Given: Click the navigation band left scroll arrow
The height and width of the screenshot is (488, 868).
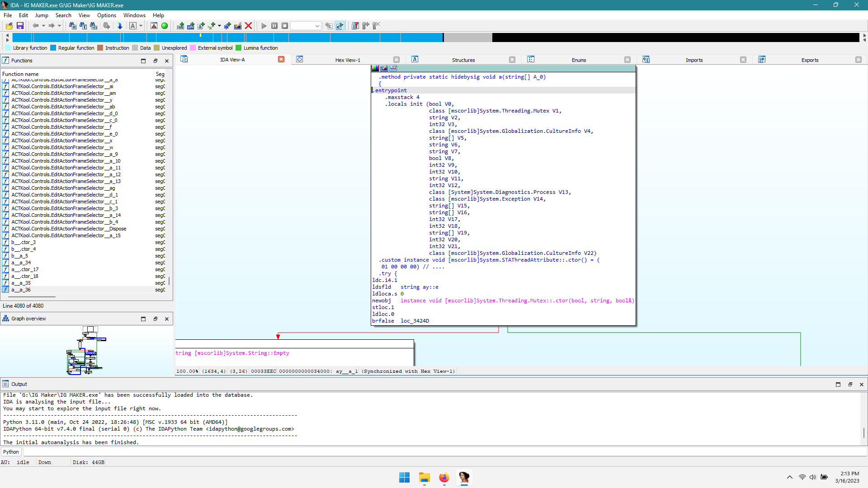Looking at the screenshot, I should (x=7, y=35).
